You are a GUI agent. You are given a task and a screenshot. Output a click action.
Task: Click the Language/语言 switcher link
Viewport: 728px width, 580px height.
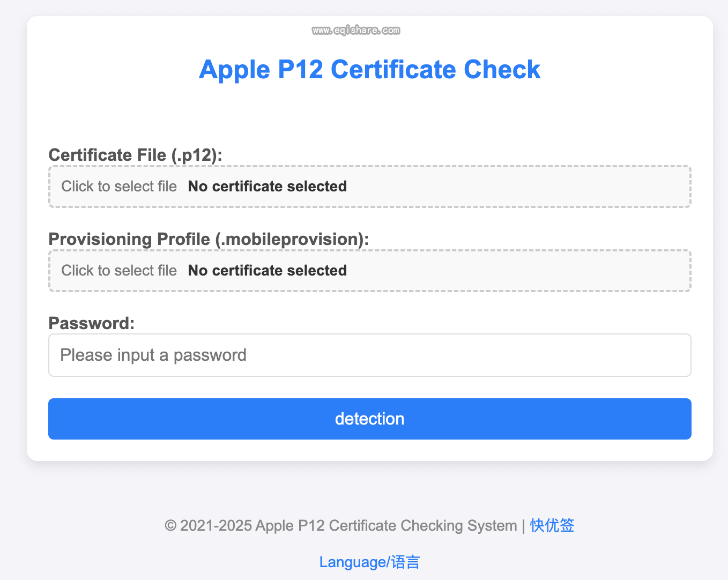[369, 562]
